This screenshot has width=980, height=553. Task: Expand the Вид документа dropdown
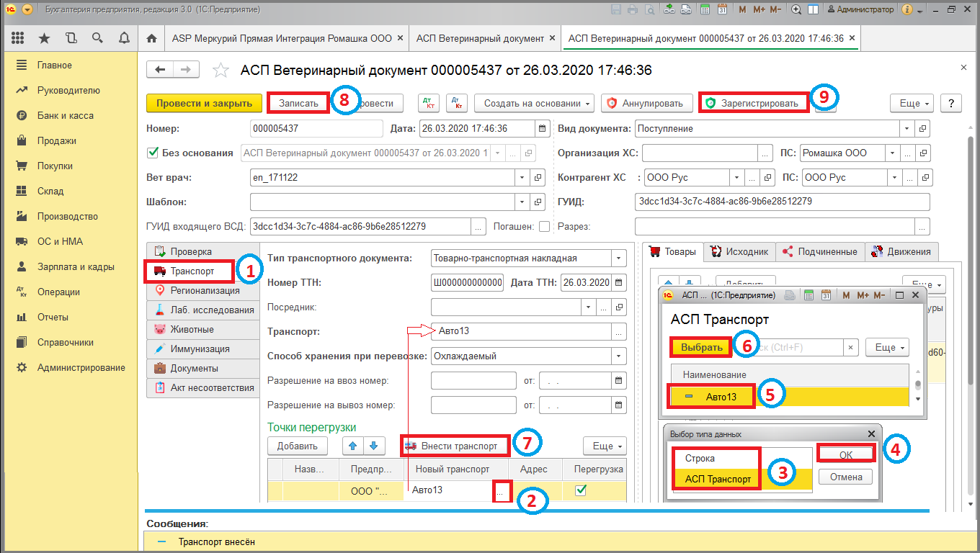click(906, 129)
